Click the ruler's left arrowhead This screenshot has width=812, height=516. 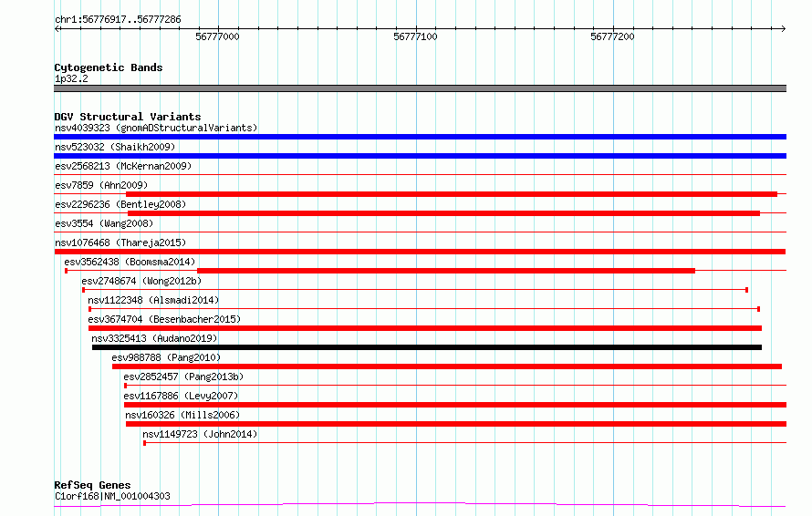click(57, 28)
